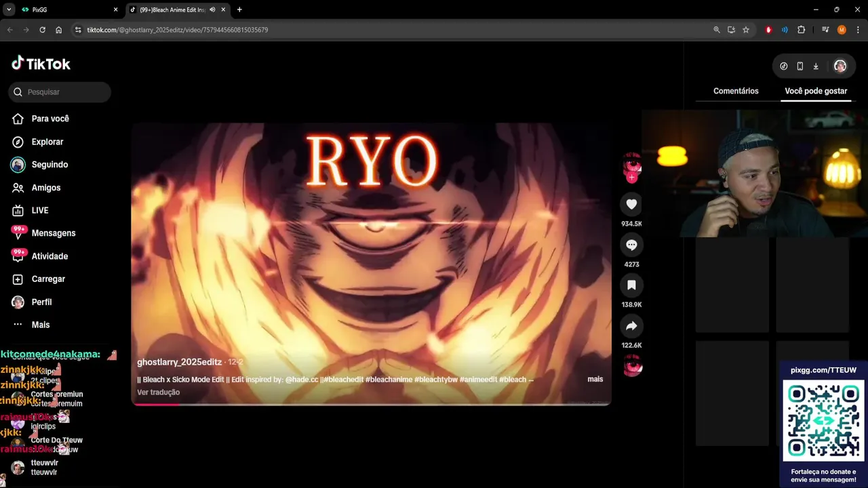Open the #animeedit hashtag
Image resolution: width=868 pixels, height=488 pixels.
click(478, 380)
